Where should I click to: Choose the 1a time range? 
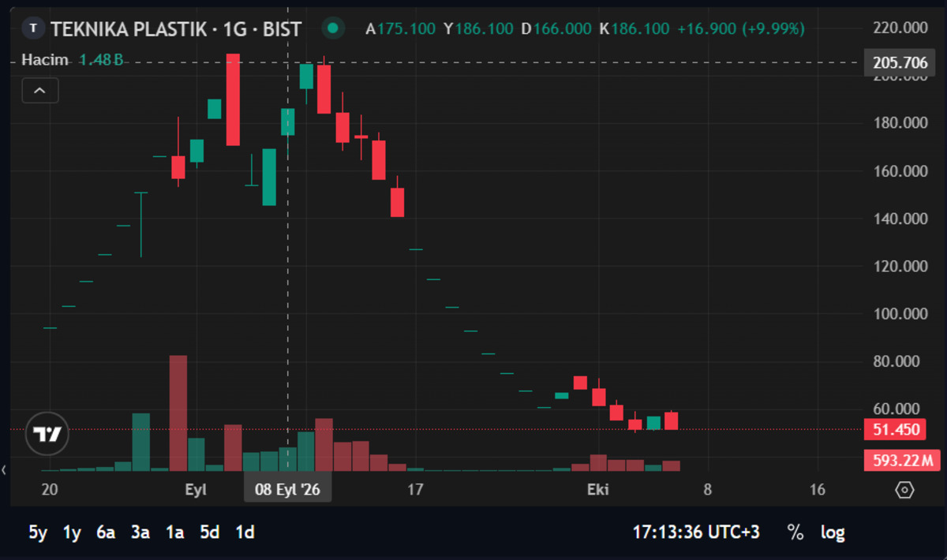[175, 532]
